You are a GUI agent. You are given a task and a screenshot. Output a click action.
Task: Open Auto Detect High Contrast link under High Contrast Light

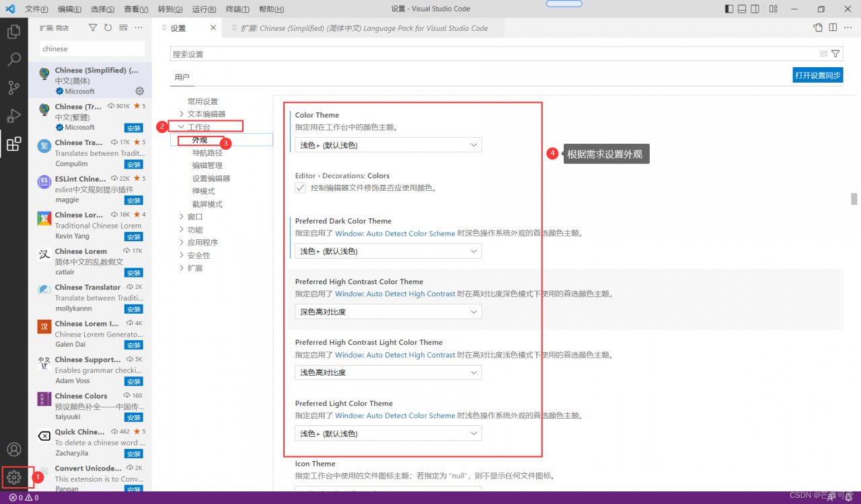pos(395,355)
